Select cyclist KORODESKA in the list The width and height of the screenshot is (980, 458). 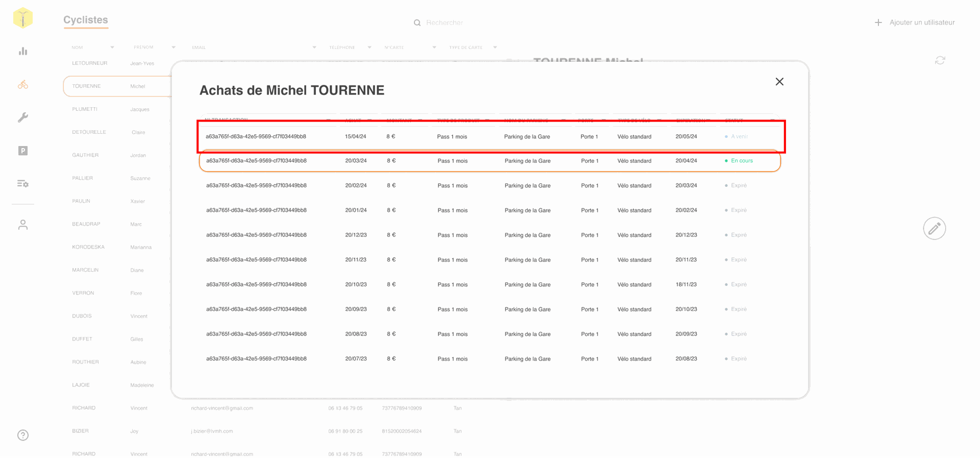point(88,247)
